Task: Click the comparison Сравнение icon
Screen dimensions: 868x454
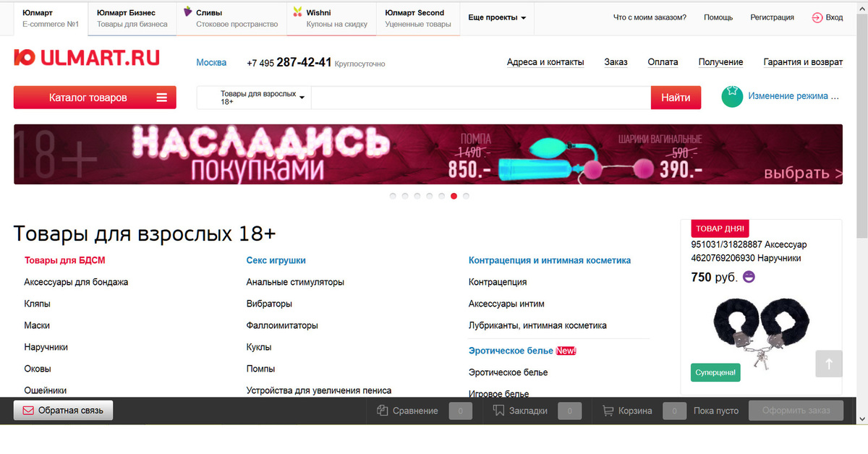Action: [x=383, y=411]
